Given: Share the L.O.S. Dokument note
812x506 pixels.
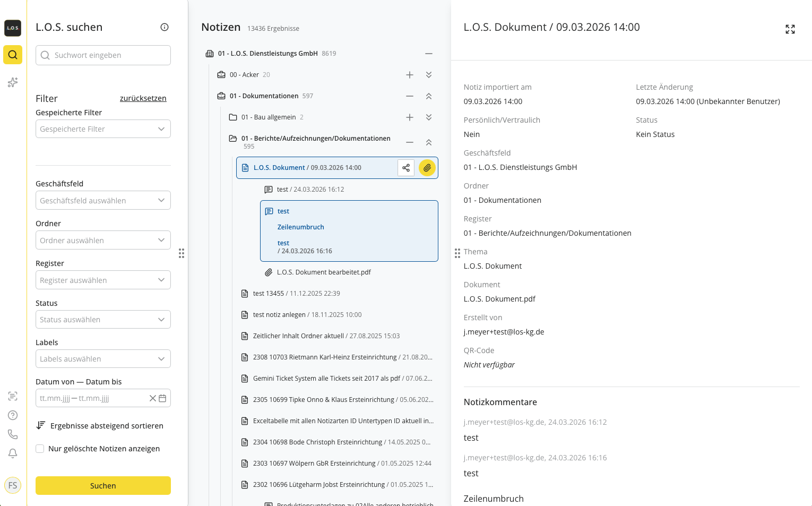Looking at the screenshot, I should [406, 168].
